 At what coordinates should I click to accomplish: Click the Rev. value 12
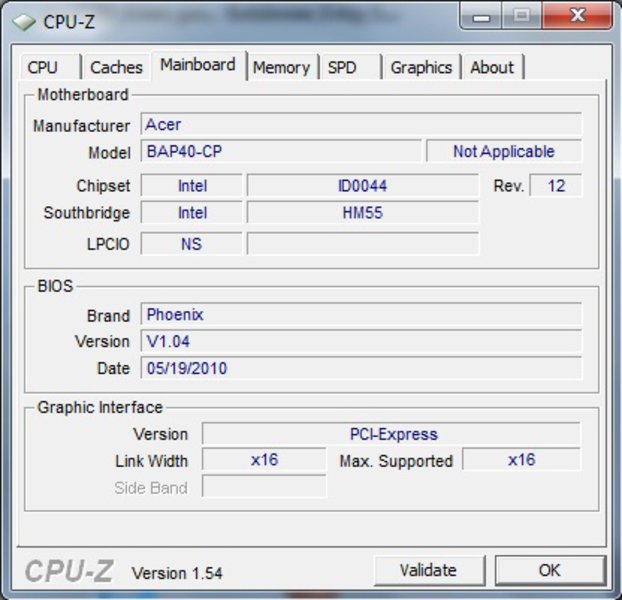coord(556,186)
